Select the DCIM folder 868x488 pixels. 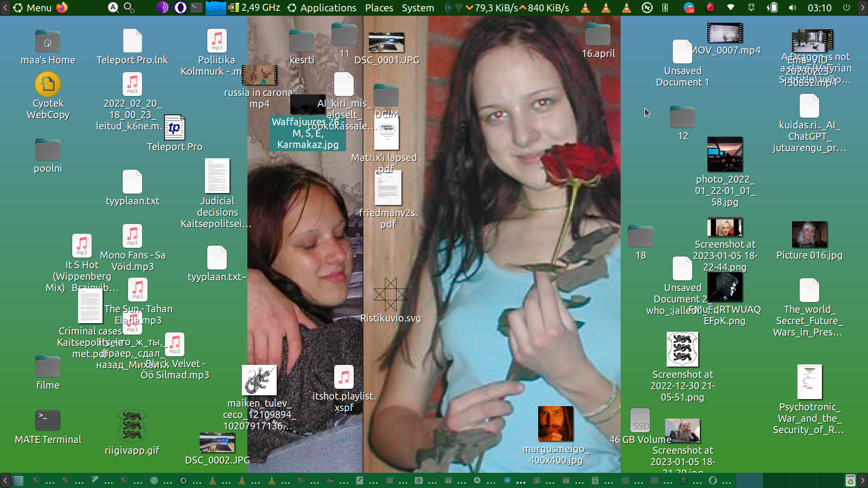[386, 101]
